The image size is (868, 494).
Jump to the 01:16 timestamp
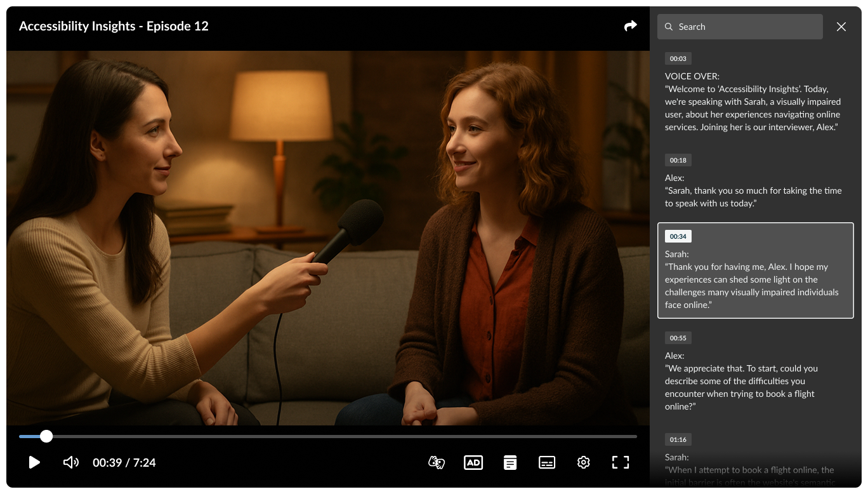coord(678,439)
